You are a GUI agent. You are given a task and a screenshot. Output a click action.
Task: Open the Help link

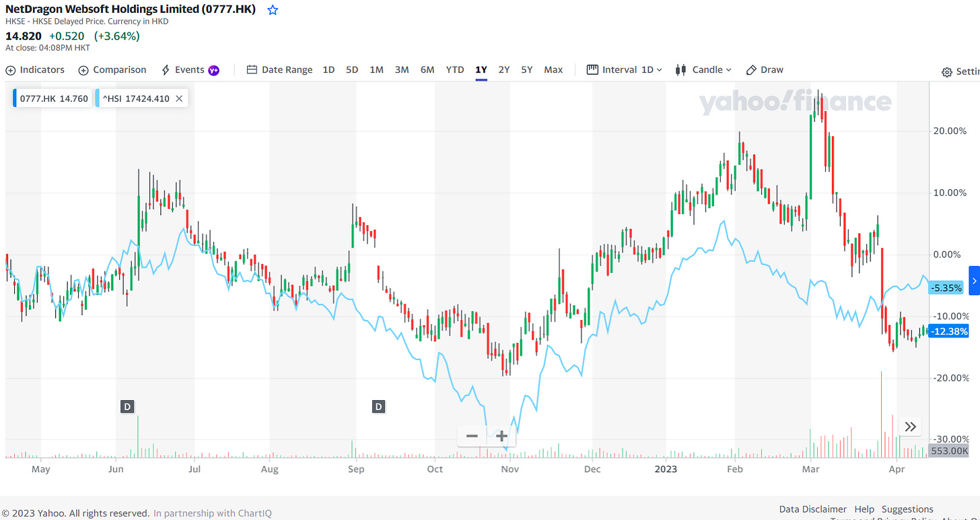[x=864, y=509]
